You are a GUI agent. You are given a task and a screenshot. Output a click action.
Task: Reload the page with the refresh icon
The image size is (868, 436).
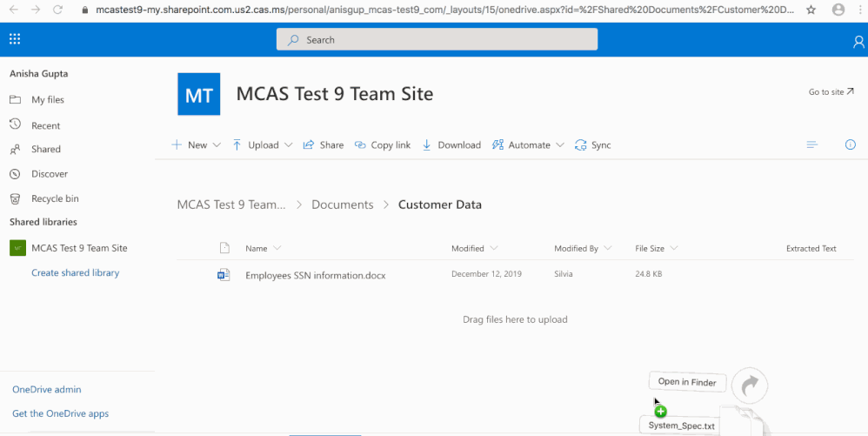(x=57, y=10)
